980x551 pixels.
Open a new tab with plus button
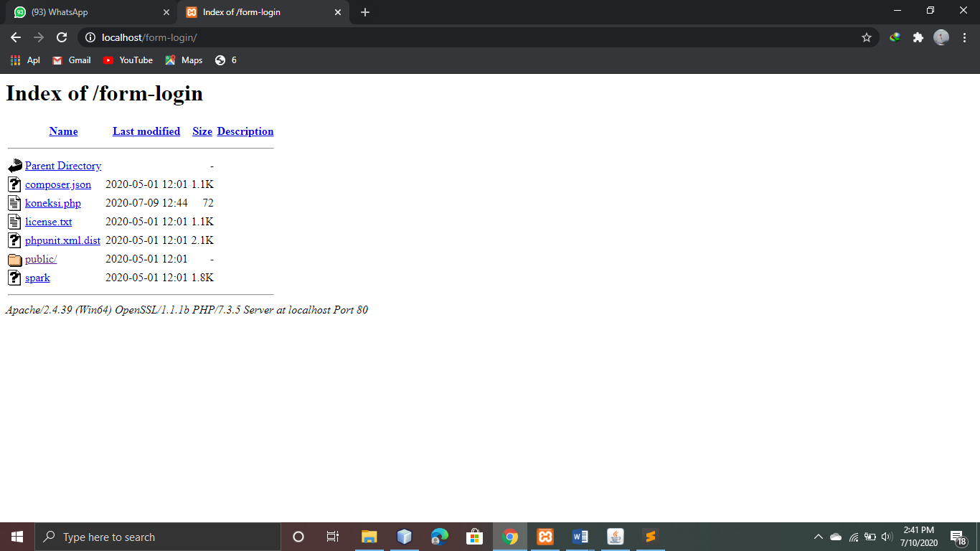365,12
